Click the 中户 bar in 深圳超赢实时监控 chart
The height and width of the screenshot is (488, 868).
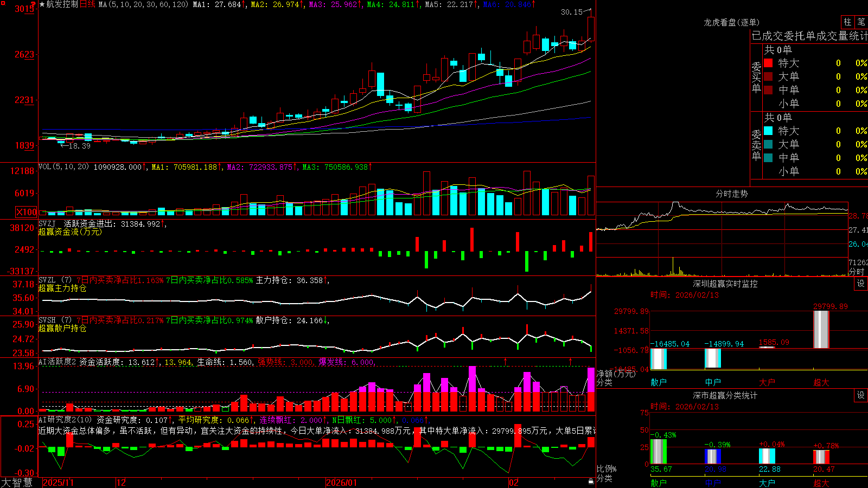click(x=713, y=358)
